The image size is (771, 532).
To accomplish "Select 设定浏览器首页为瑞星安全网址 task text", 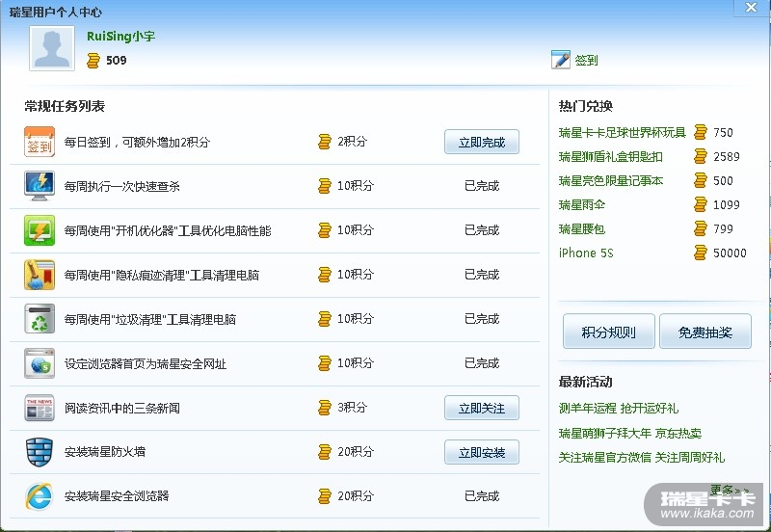I will pos(146,364).
